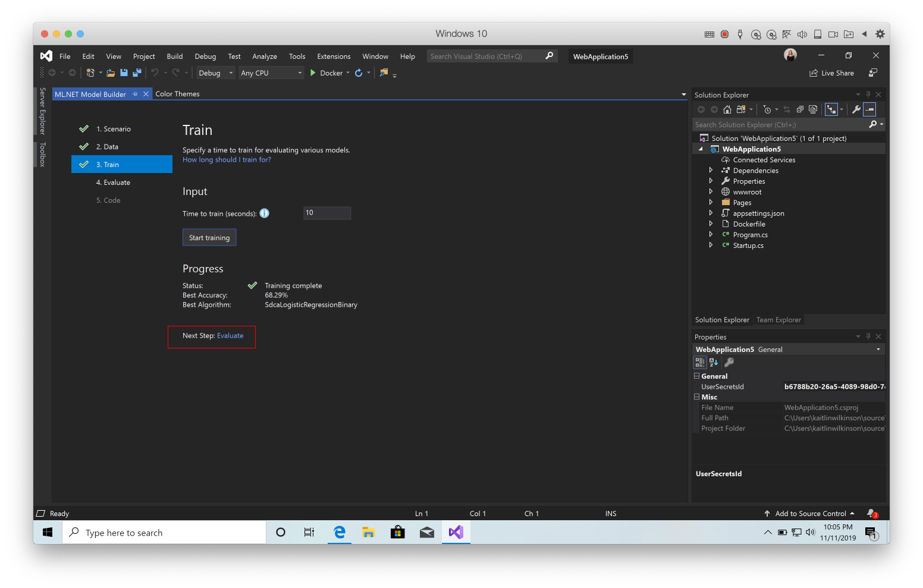The image size is (923, 588).
Task: Click the Home icon in Solution Explorer
Action: point(727,109)
